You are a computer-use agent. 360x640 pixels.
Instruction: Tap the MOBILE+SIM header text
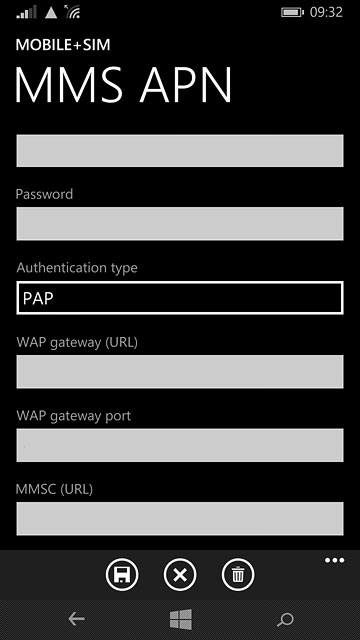click(x=63, y=45)
